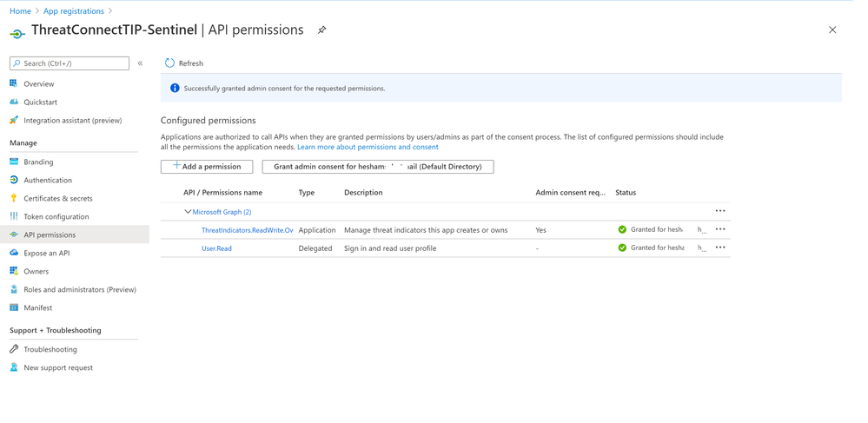Click the Certificates & secrets key icon
This screenshot has height=423, width=868.
tap(14, 198)
